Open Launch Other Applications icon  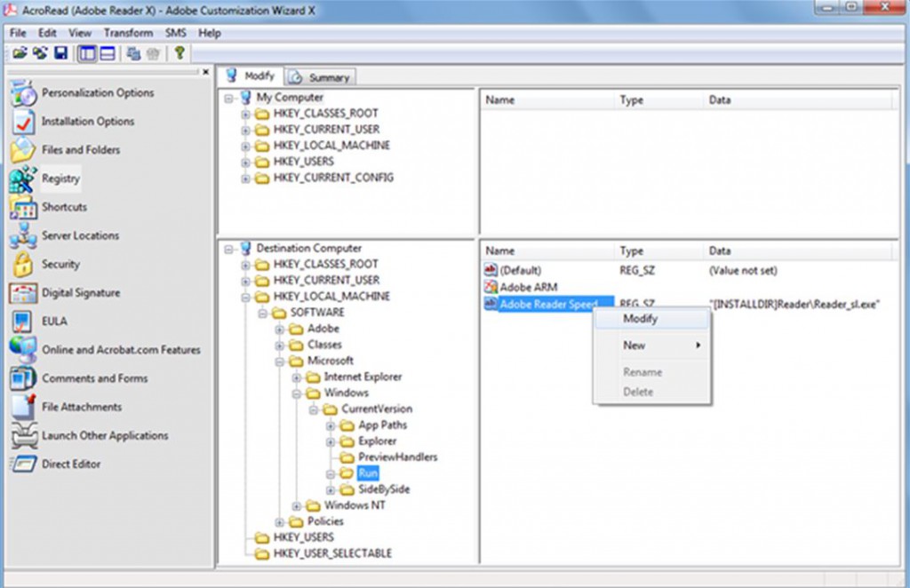(23, 435)
